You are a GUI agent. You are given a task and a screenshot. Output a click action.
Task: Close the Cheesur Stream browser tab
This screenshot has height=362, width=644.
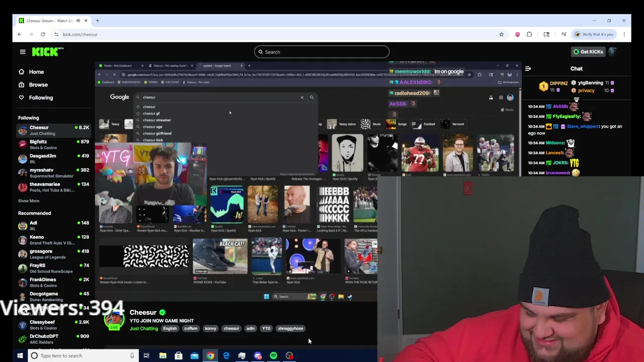tap(86, 21)
